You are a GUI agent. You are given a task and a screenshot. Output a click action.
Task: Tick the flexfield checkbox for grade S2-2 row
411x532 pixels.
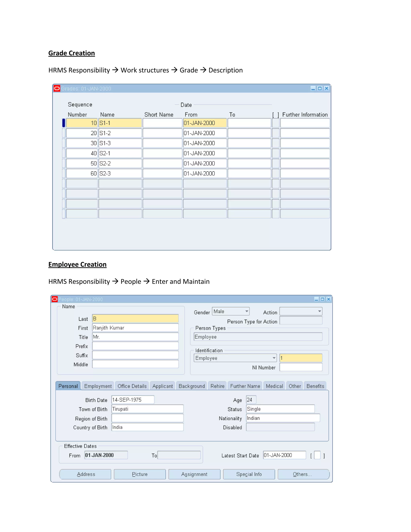point(276,163)
